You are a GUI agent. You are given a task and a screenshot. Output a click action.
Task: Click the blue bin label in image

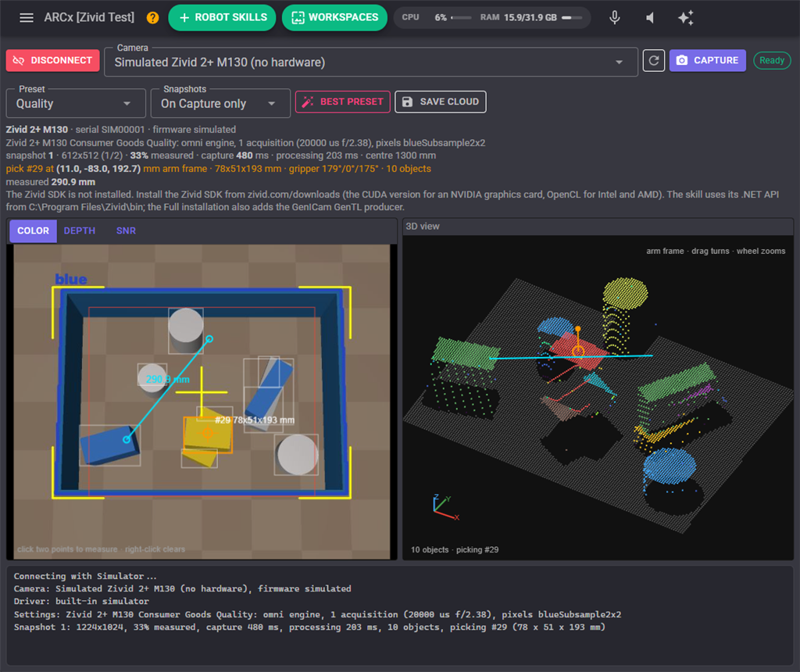71,279
